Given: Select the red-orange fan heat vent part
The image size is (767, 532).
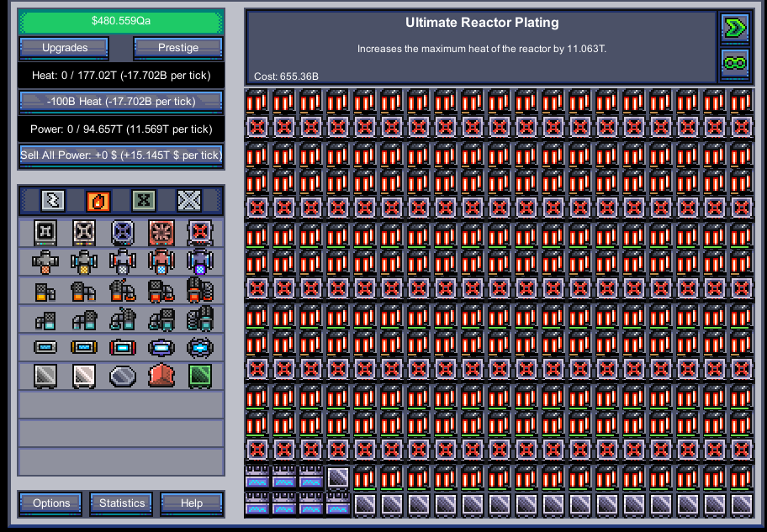Looking at the screenshot, I should coord(161,232).
